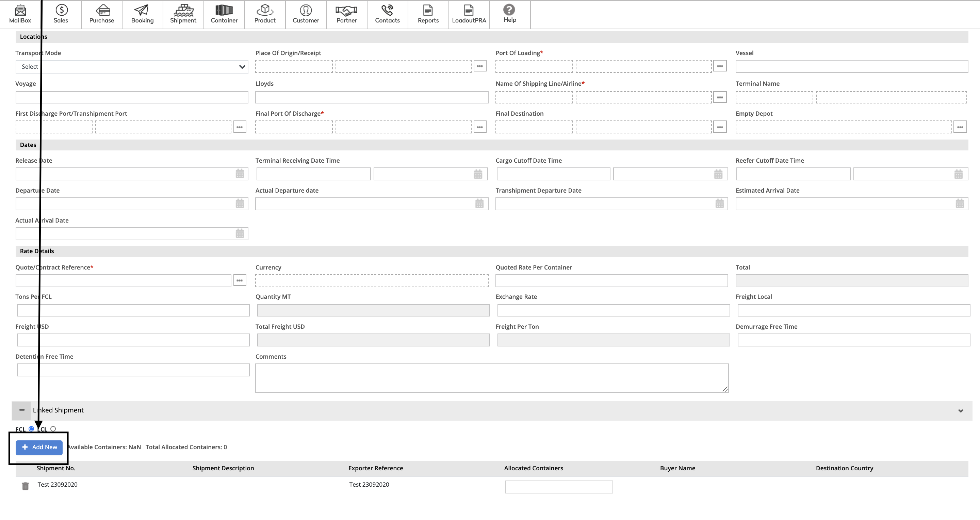Open the Transport Mode select dropdown

point(132,67)
